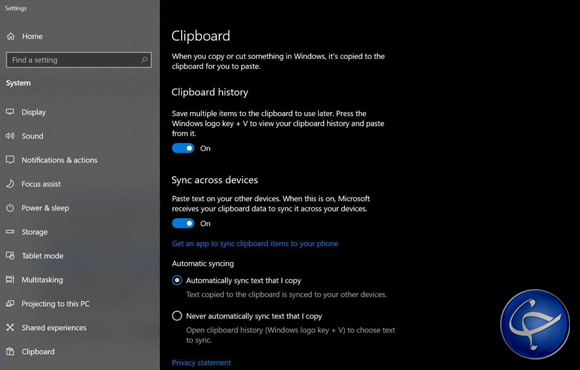Click the Home house icon
Screen dimensions: 580x370
11,36
